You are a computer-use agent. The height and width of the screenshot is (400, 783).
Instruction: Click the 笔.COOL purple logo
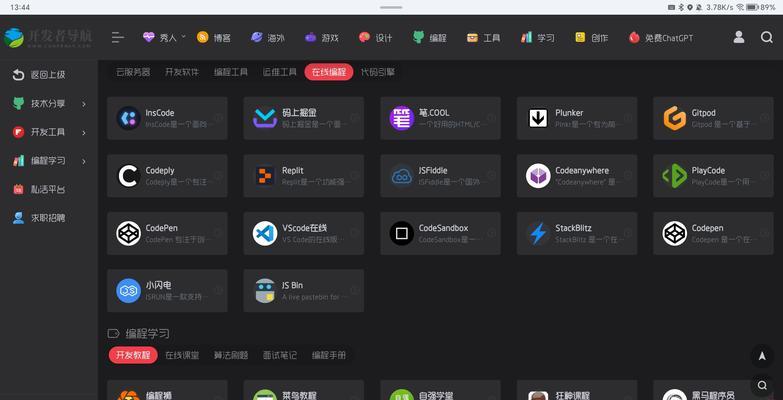point(401,118)
